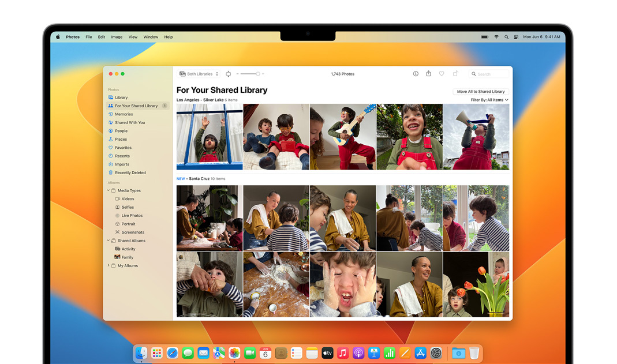Click the Info button in Photos toolbar

pos(416,74)
